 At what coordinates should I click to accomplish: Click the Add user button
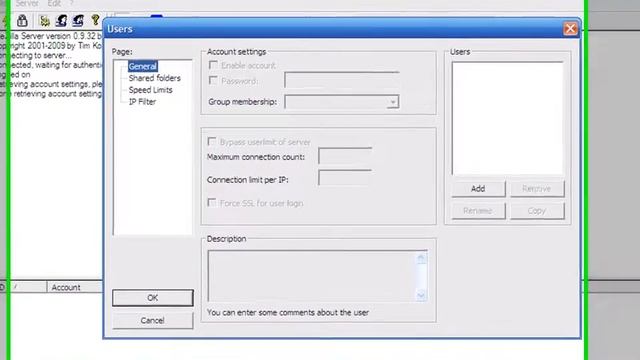click(x=478, y=189)
